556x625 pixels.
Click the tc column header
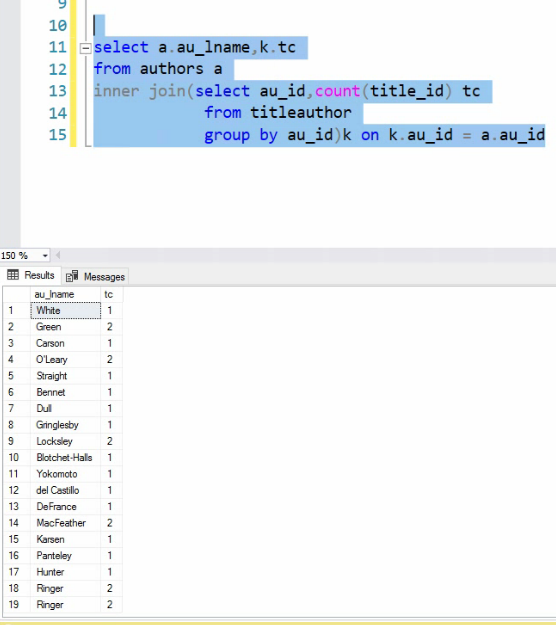point(111,295)
